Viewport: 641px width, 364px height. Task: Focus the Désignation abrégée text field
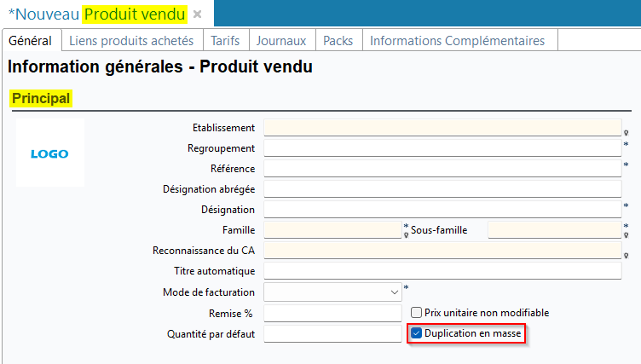tap(442, 189)
